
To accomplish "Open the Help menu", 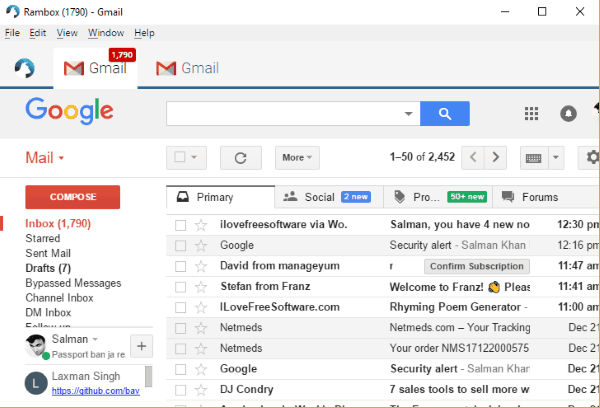I will (144, 33).
